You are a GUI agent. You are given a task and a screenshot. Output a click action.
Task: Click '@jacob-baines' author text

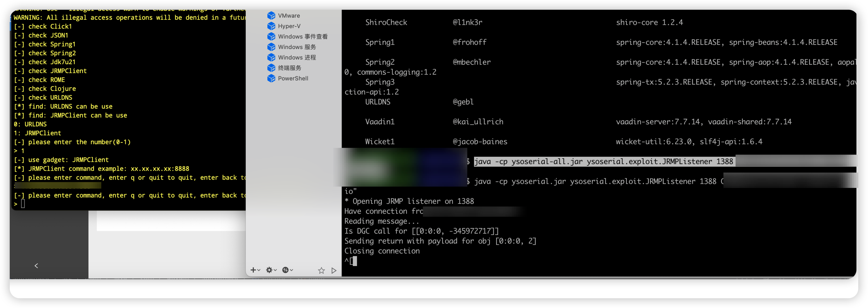tap(480, 142)
